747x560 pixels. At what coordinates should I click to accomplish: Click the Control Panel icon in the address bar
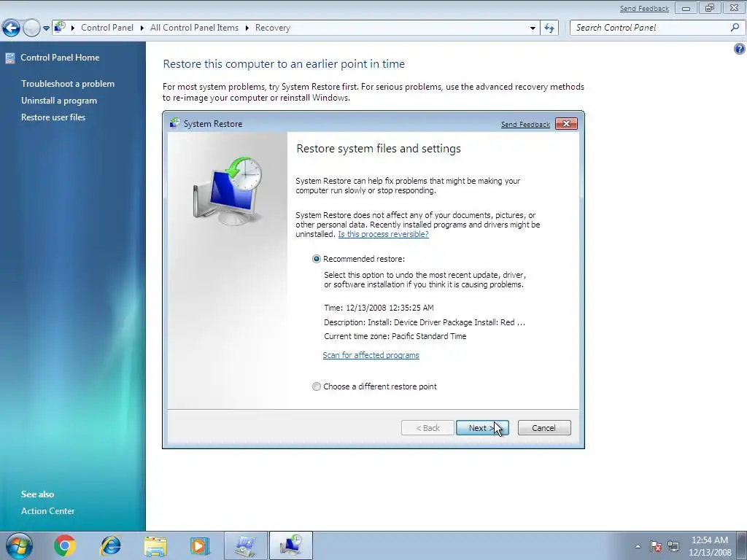click(60, 28)
